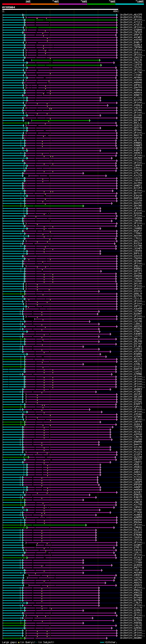This screenshot has width=146, height=644.
Task: Open hit UniRef100_A7T2C3
Action: tap(131, 22)
